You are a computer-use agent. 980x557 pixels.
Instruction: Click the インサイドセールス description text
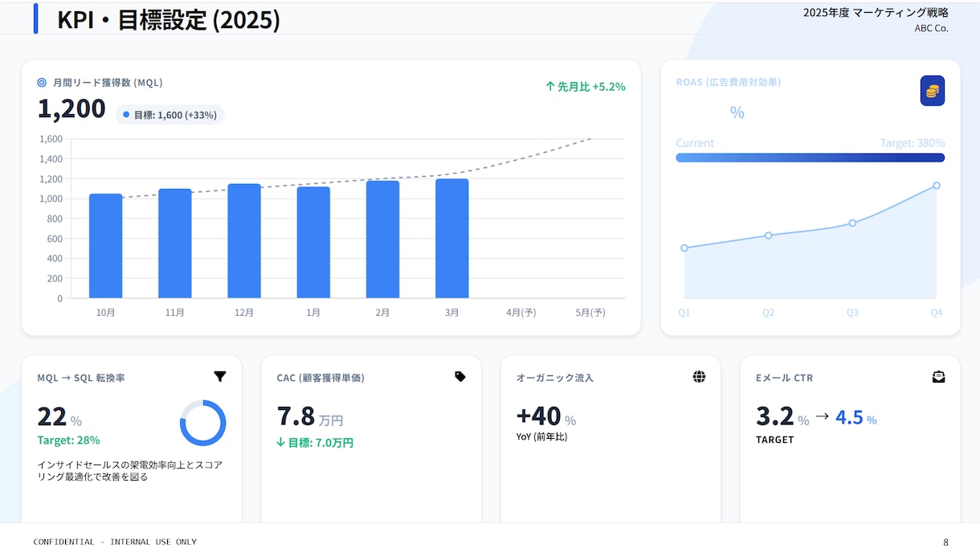[129, 470]
